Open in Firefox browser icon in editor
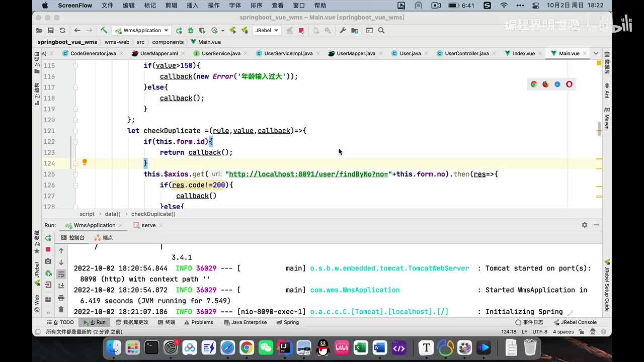The image size is (644, 362). [545, 84]
